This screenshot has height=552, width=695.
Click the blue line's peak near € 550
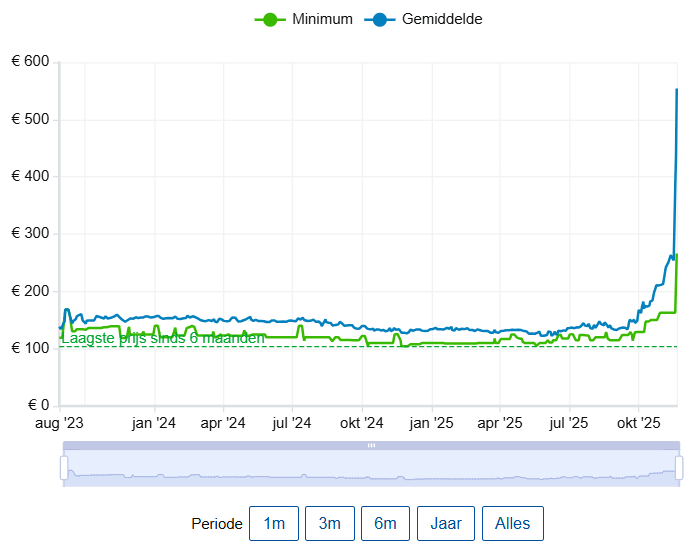(x=677, y=90)
